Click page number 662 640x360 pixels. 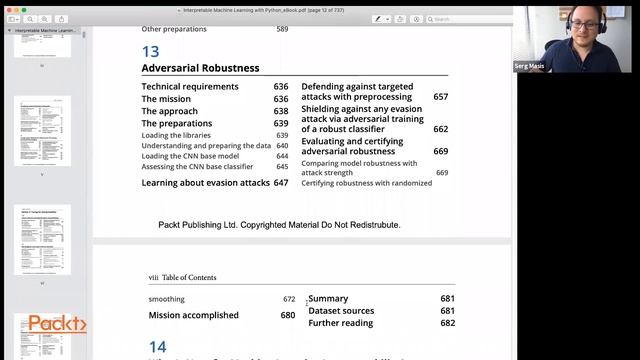441,129
